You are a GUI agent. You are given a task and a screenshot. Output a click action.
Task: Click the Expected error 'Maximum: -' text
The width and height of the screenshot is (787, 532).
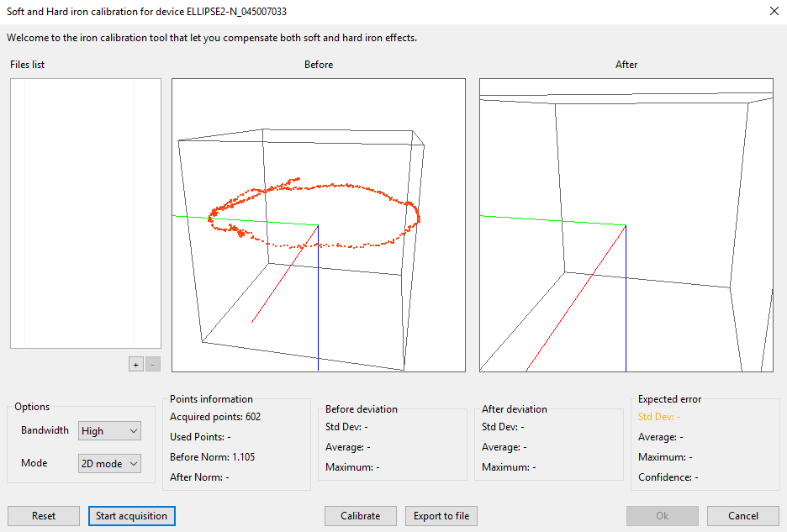(665, 456)
